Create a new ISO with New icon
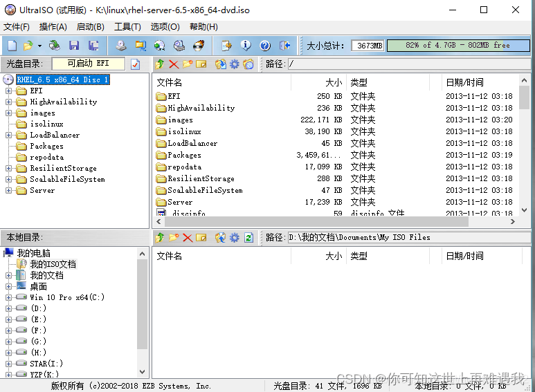Viewport: 535px width, 392px height. 12,46
